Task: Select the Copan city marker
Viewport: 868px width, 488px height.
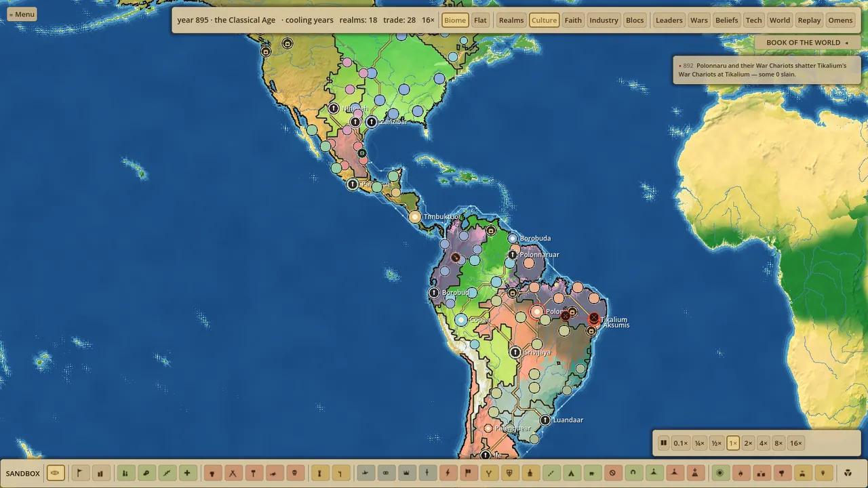Action: coord(461,320)
